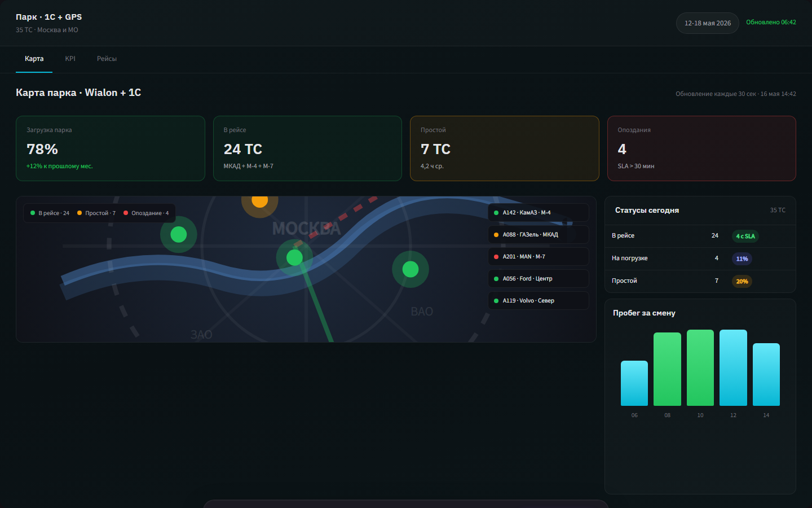
Task: Click the green status dot of A142
Action: pos(496,213)
